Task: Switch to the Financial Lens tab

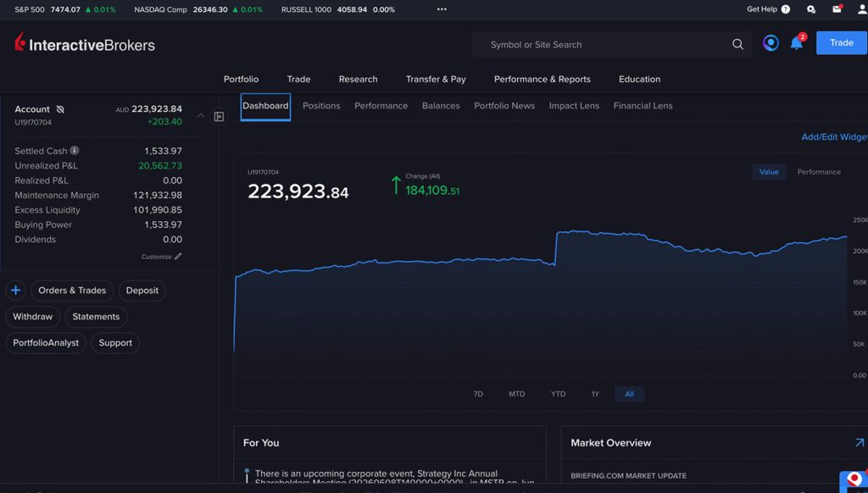Action: (643, 106)
